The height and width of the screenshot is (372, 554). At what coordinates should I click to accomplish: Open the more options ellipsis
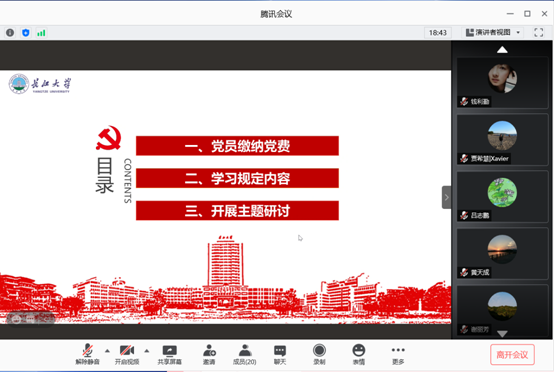(398, 354)
